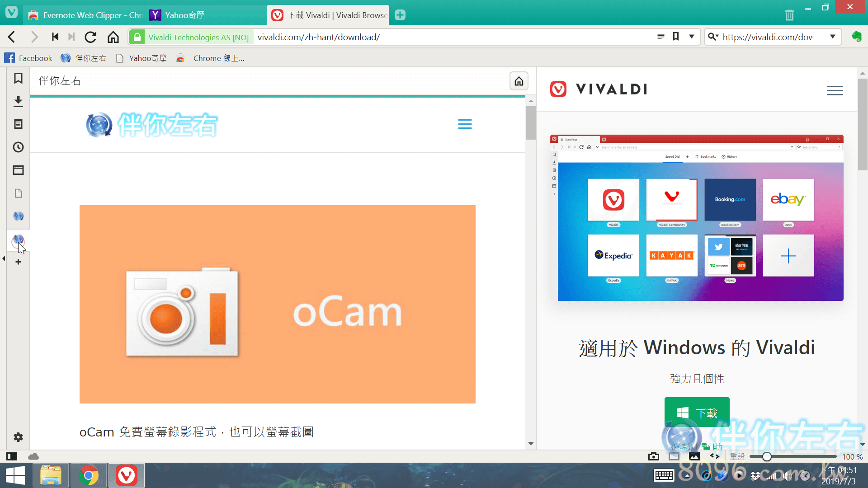The height and width of the screenshot is (488, 868).
Task: Expand the address bar history dropdown
Action: tap(691, 37)
